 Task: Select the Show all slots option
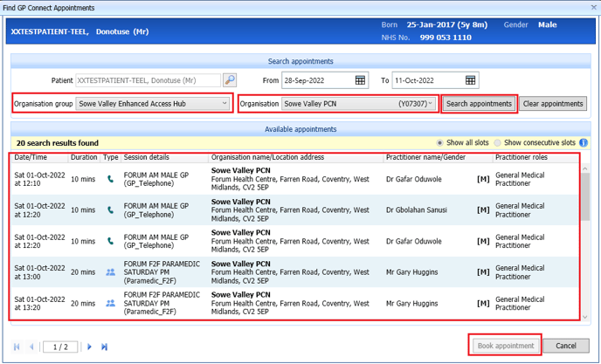[x=439, y=143]
